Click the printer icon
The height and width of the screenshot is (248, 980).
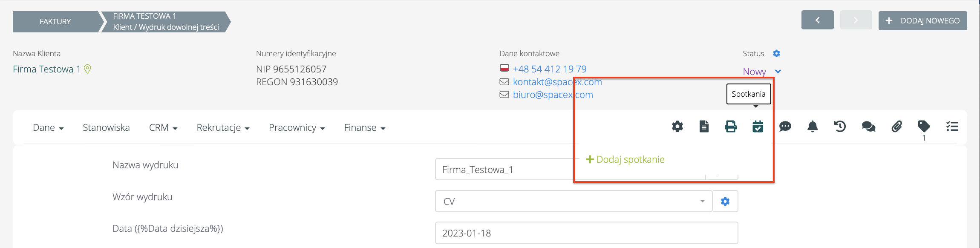pos(731,127)
